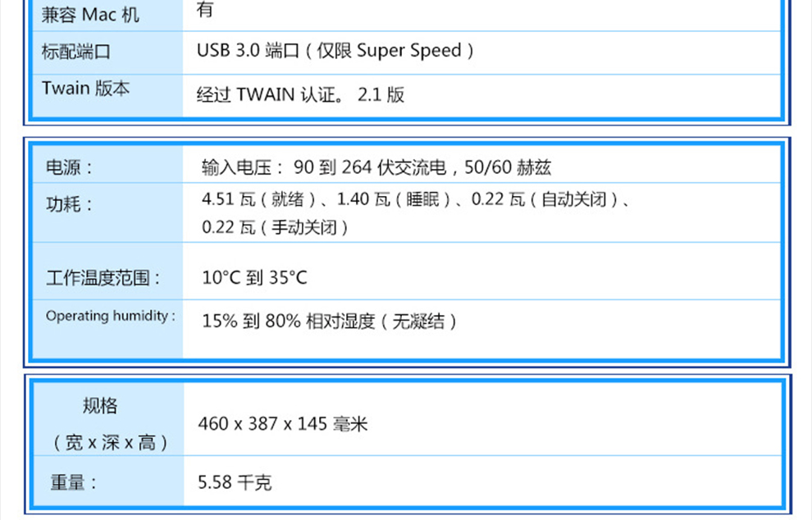Click the 5.58 千克 weight value
812x520 pixels.
(x=235, y=483)
